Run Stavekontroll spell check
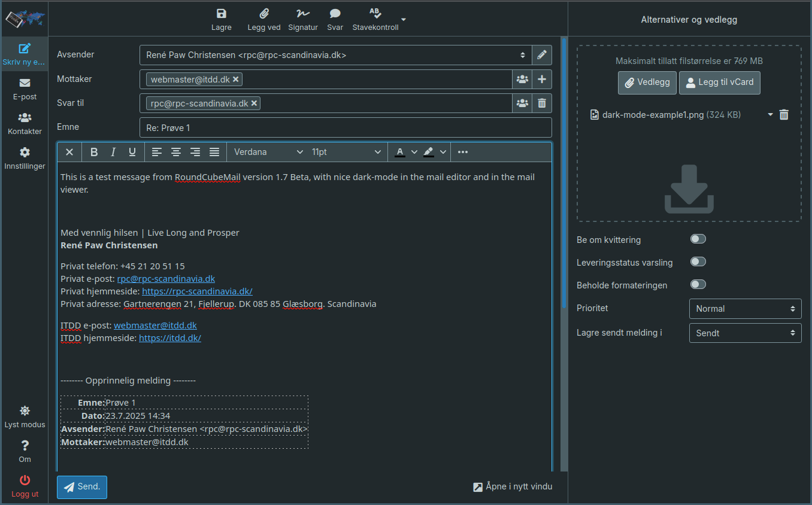812x505 pixels. 375,19
